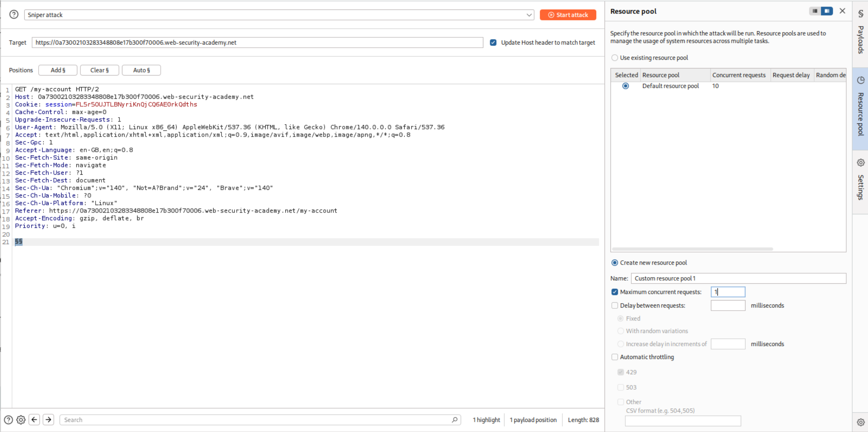Click the bottom-left editor settings gear
868x432 pixels.
(21, 420)
